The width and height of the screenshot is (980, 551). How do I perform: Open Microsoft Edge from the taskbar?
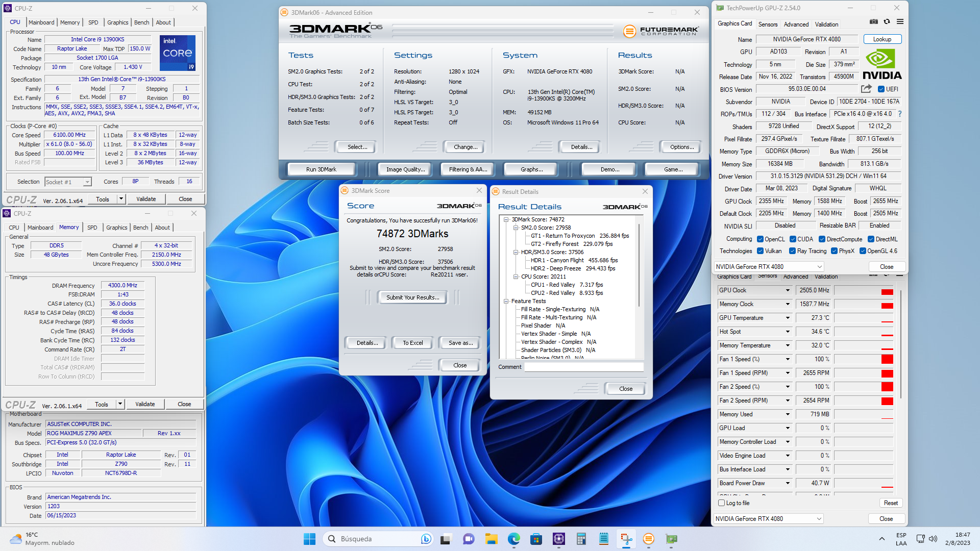click(x=513, y=539)
